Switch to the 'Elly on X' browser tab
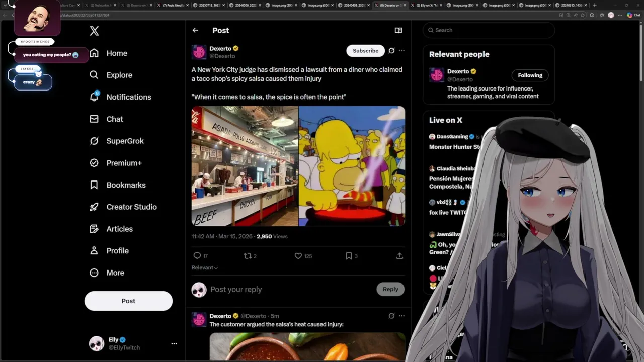This screenshot has height=362, width=644. tap(428, 5)
